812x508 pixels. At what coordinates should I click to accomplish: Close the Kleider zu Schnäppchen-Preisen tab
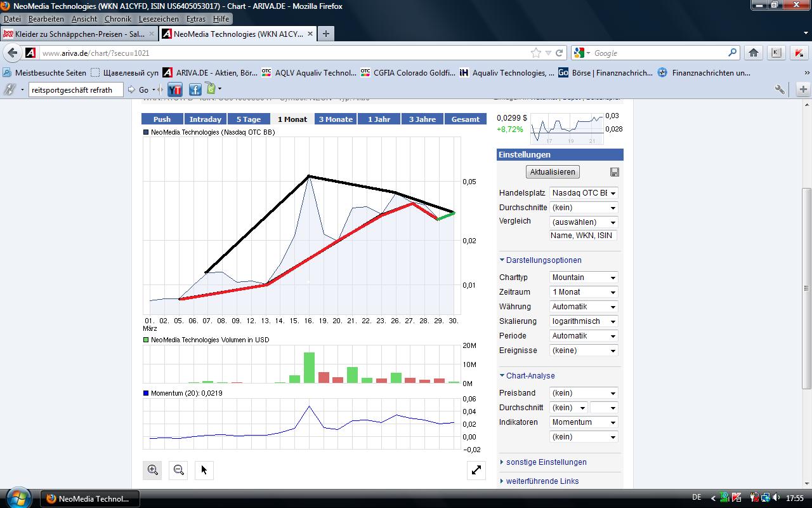[x=152, y=34]
